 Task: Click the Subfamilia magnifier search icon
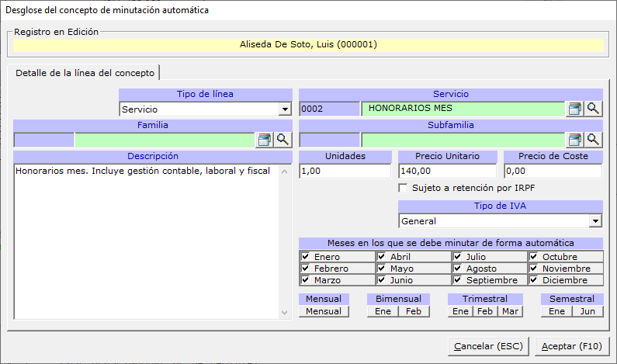pyautogui.click(x=594, y=140)
